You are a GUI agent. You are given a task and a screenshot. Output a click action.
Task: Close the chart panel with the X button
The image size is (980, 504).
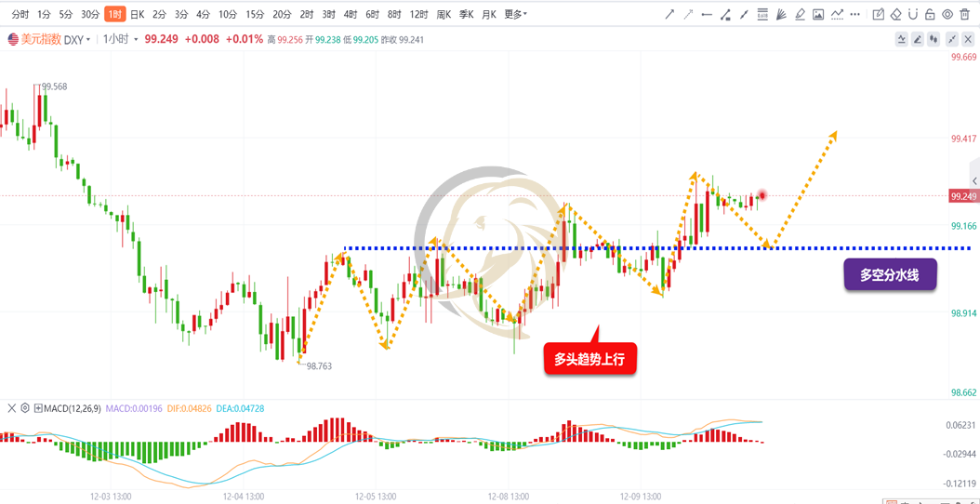click(x=968, y=39)
